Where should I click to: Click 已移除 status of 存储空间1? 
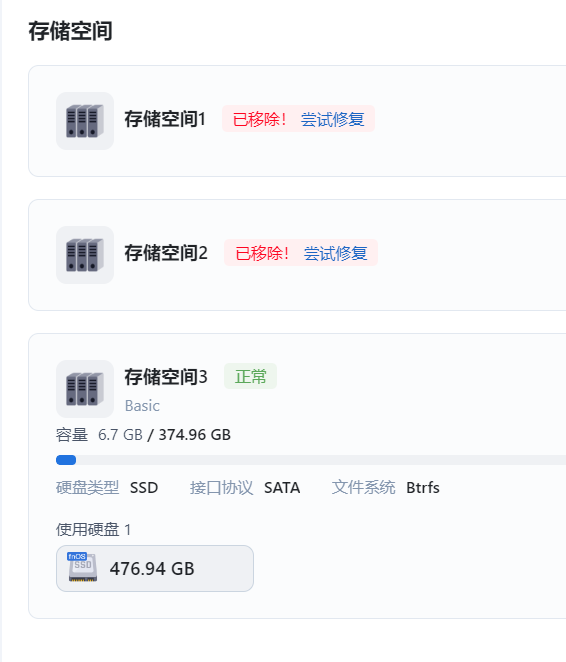point(260,119)
